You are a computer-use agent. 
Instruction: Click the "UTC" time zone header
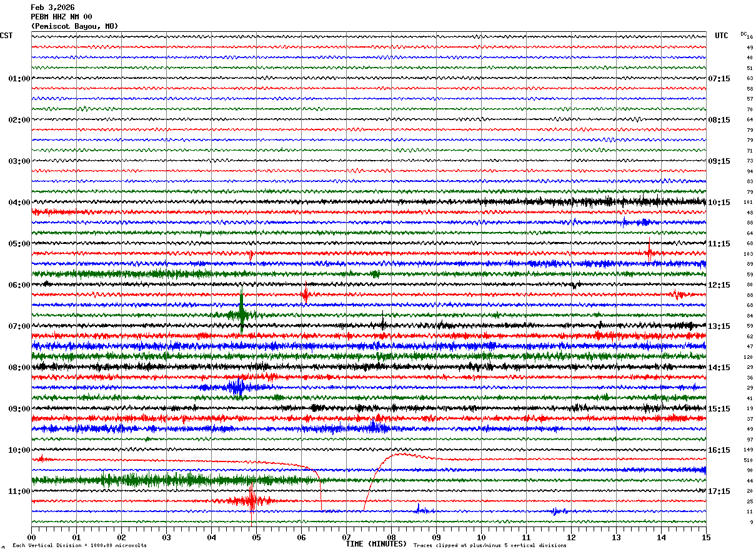tap(722, 36)
